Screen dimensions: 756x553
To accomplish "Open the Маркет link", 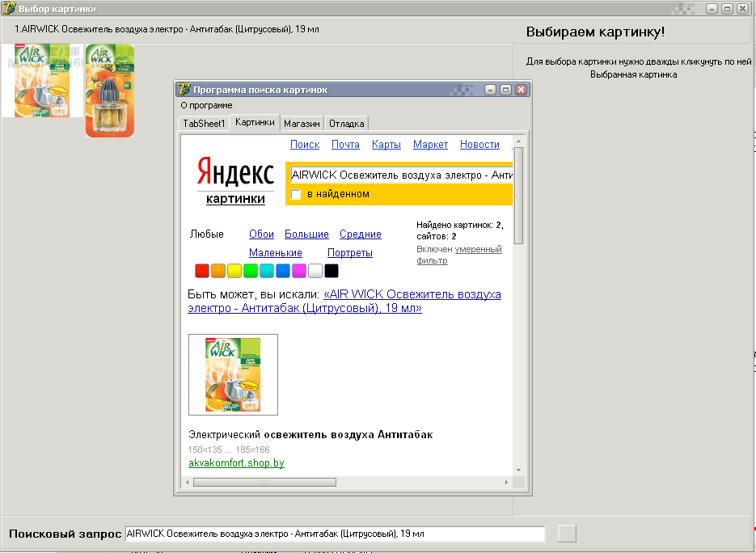I will pos(430,144).
